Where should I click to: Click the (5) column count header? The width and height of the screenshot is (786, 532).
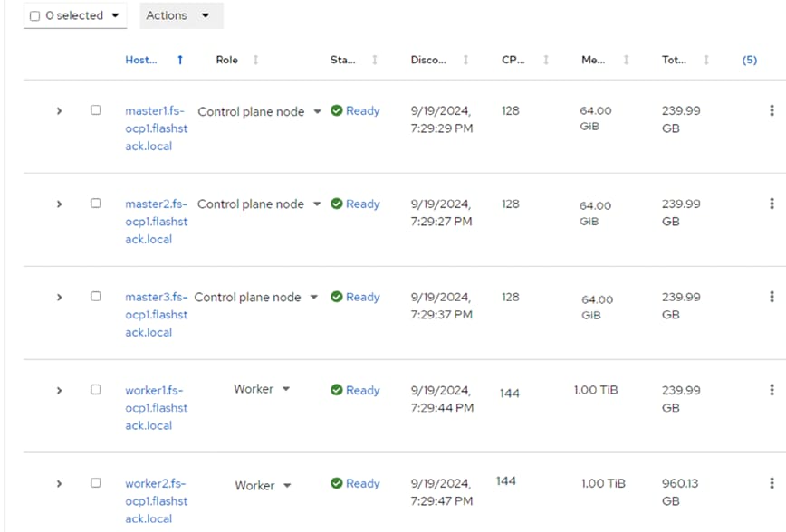[749, 60]
